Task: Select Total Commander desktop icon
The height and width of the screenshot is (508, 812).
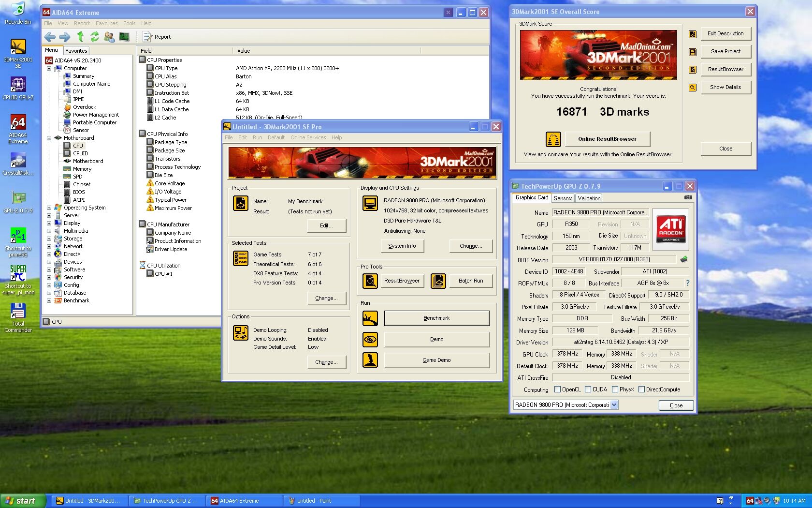Action: pyautogui.click(x=18, y=317)
